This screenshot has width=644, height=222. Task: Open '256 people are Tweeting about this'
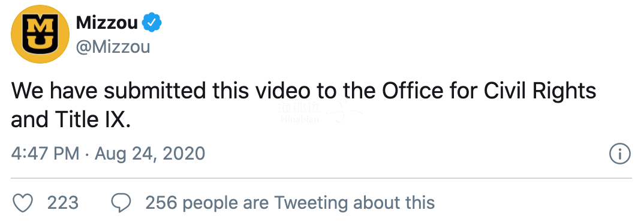pyautogui.click(x=290, y=203)
